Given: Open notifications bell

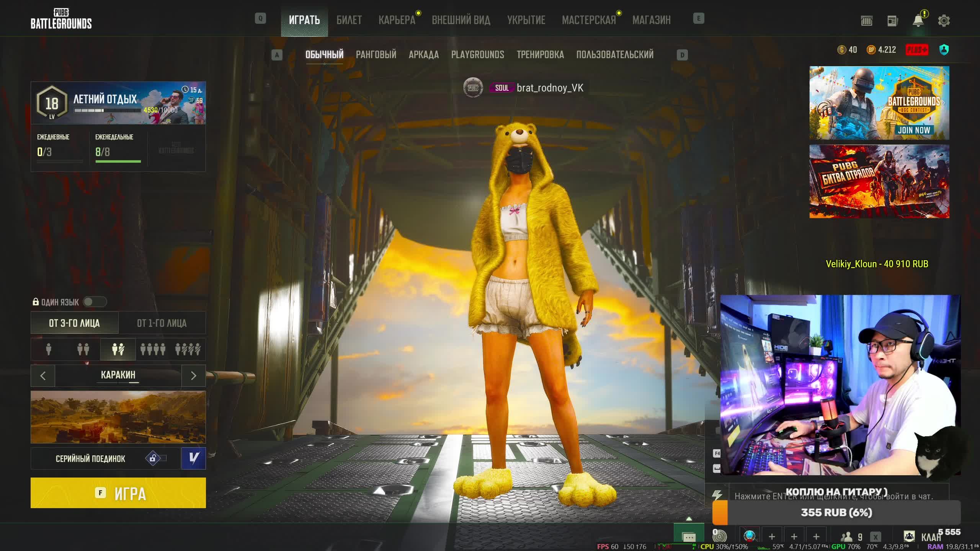Looking at the screenshot, I should pos(918,21).
